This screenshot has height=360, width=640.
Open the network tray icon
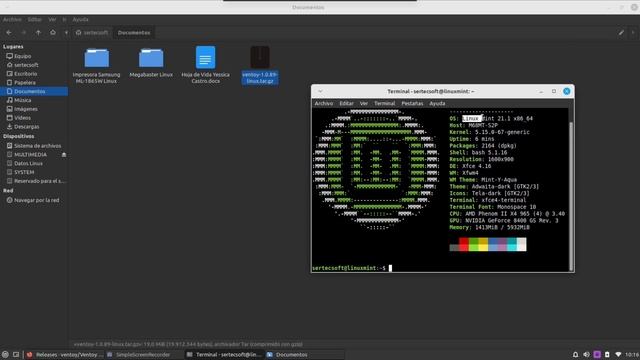(x=618, y=355)
